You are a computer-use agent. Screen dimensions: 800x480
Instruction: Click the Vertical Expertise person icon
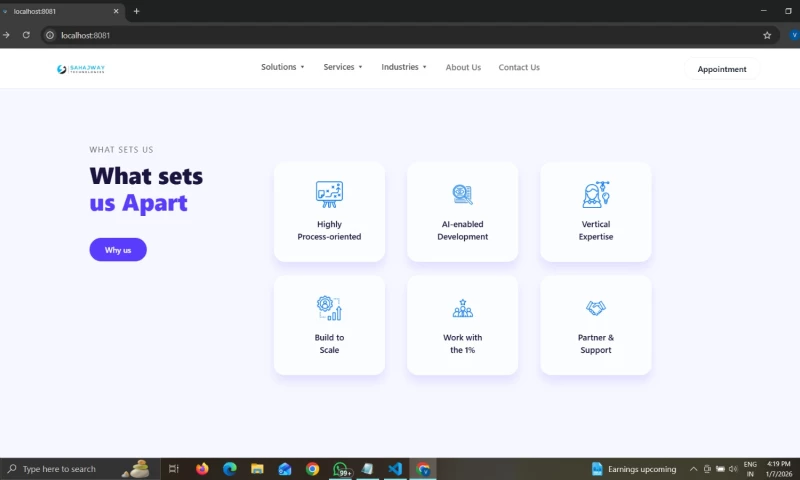tap(596, 194)
